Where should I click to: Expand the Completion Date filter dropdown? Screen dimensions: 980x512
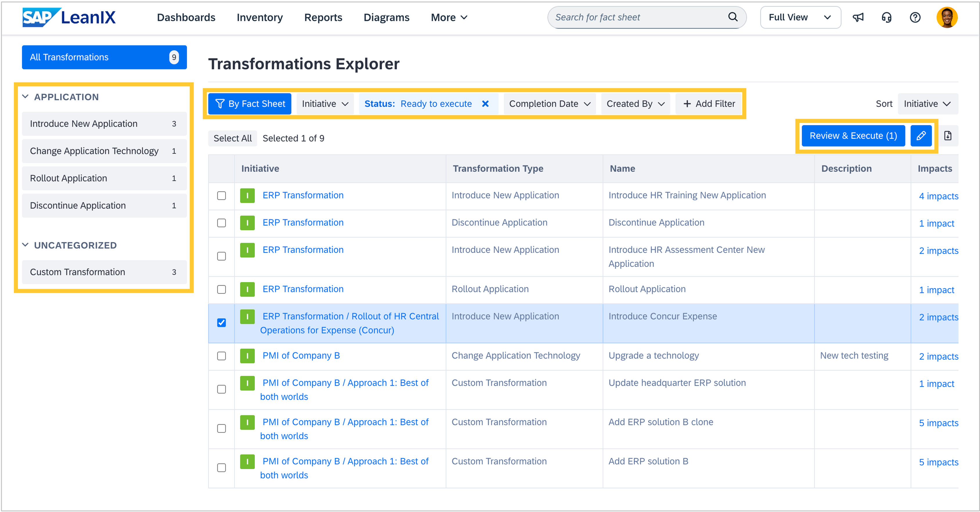click(x=549, y=104)
